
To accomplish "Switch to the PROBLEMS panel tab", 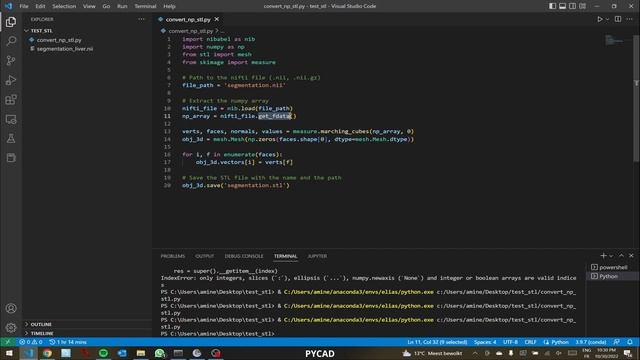I will tap(173, 256).
